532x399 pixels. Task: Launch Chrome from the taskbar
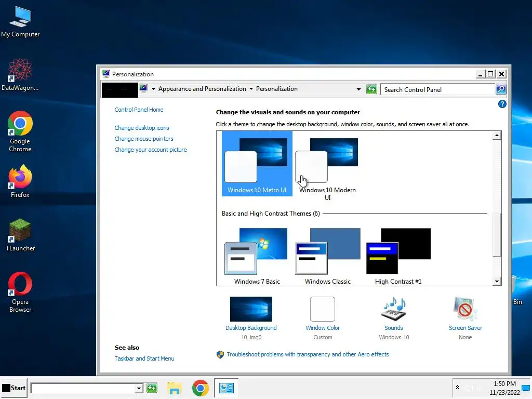tap(200, 388)
